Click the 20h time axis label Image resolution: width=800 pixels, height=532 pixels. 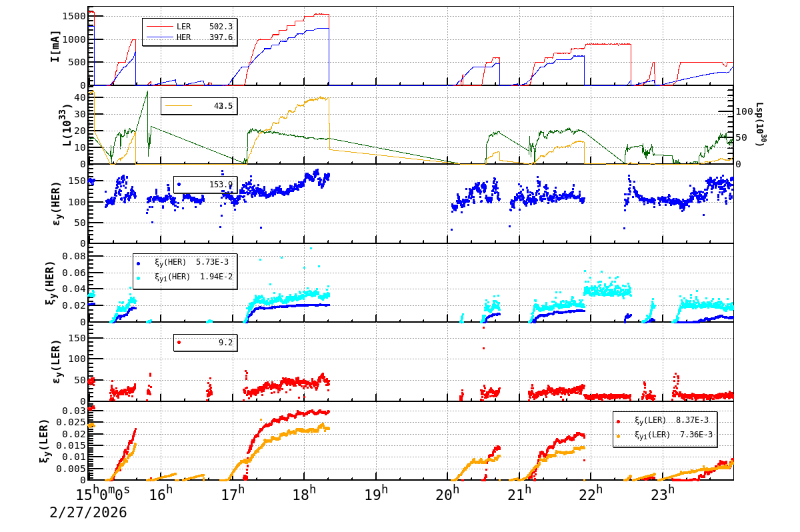pos(448,494)
